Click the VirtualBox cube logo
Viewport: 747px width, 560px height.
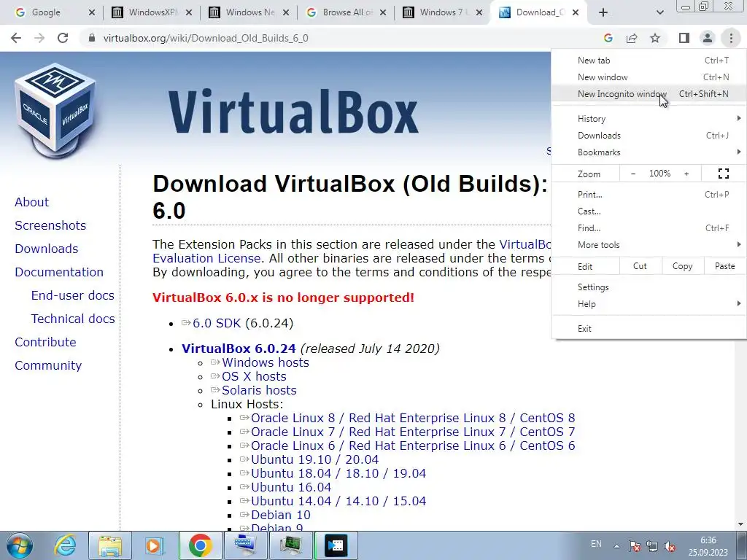pos(55,109)
